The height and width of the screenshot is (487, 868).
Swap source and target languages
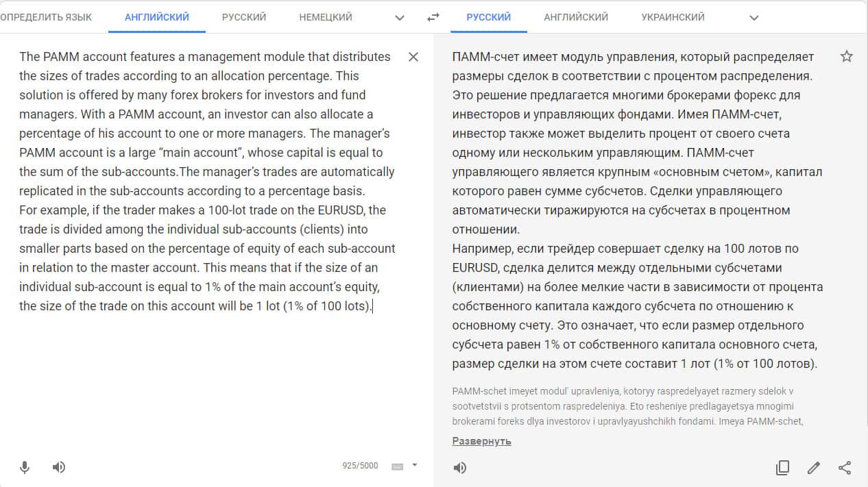coord(433,17)
